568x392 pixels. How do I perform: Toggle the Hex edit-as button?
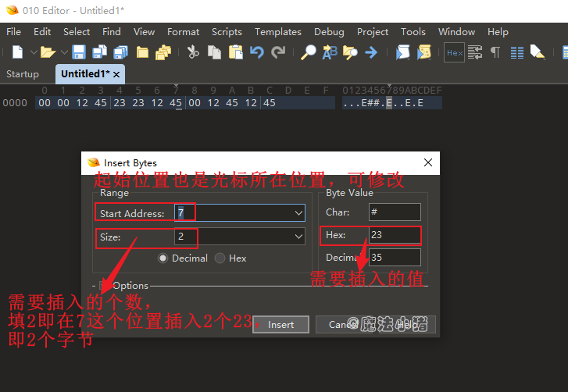pos(454,53)
